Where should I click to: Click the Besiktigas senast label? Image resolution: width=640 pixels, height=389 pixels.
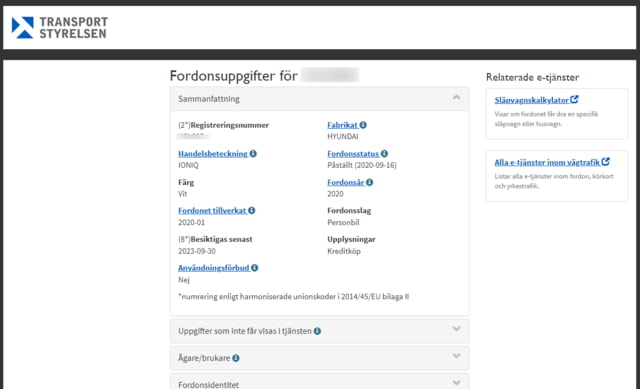coord(222,239)
